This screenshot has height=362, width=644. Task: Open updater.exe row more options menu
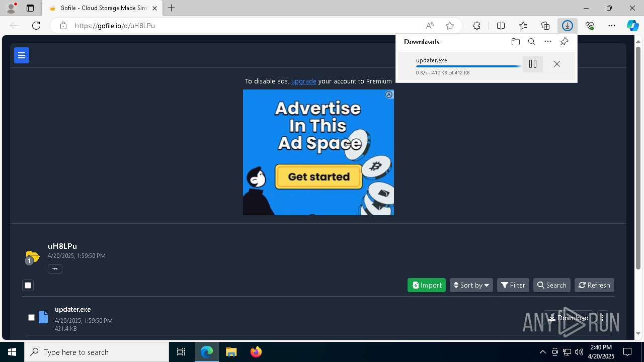point(602,318)
